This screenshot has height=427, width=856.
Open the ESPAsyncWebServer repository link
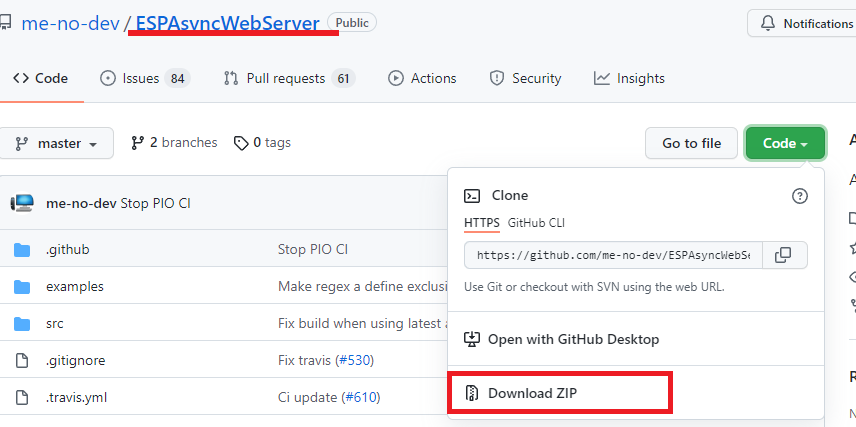coord(228,23)
